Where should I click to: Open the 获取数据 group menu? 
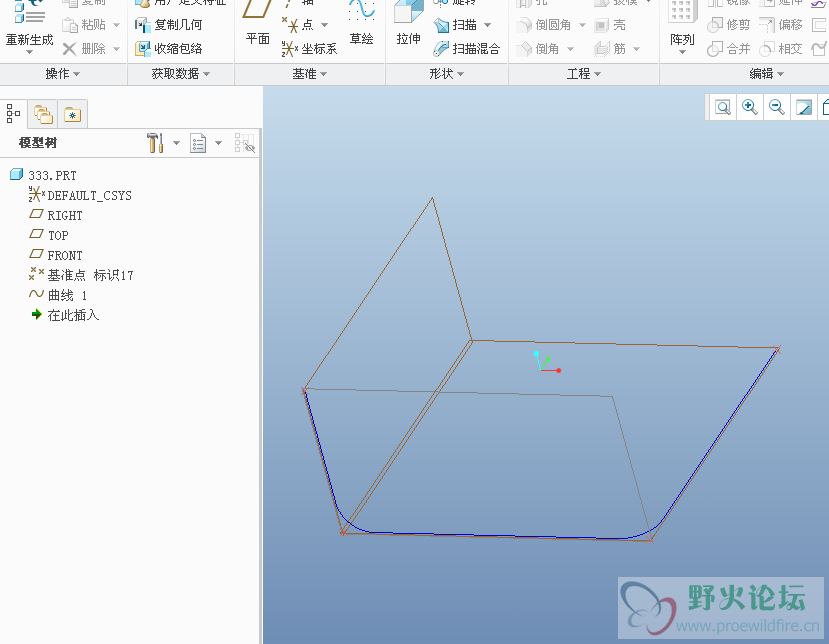pos(180,73)
